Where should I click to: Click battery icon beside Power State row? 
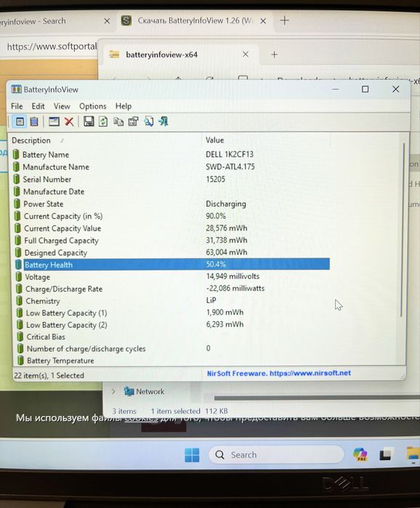[17, 203]
